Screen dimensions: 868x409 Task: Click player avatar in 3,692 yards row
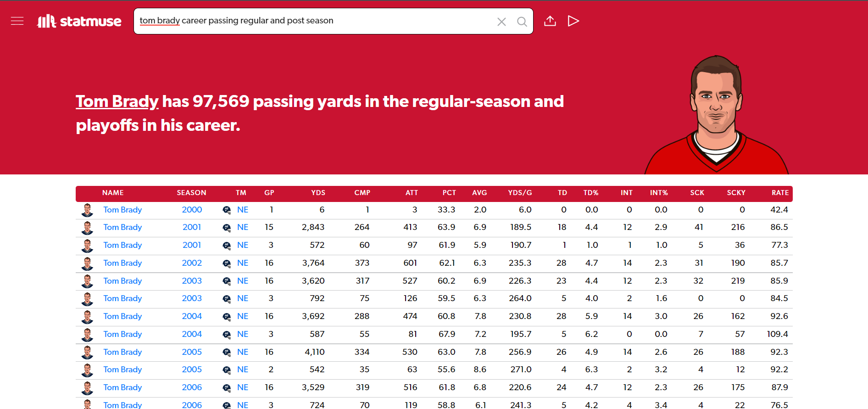pos(87,317)
